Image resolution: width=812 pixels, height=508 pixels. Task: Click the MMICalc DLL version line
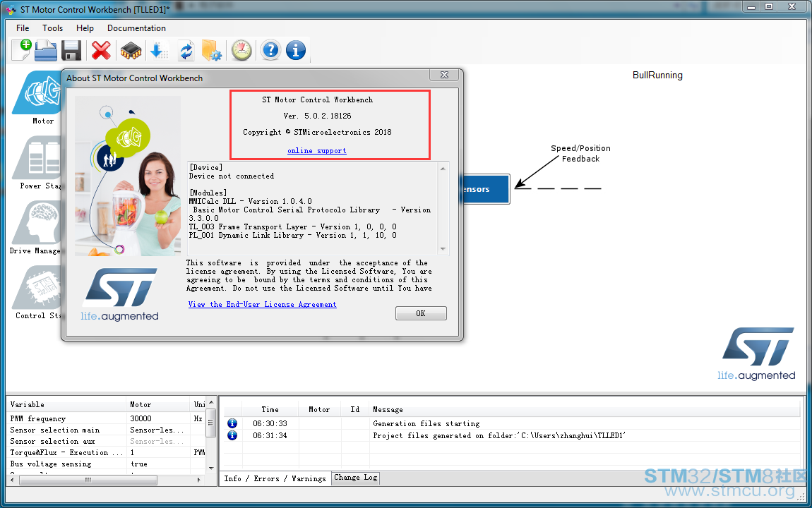(x=251, y=201)
